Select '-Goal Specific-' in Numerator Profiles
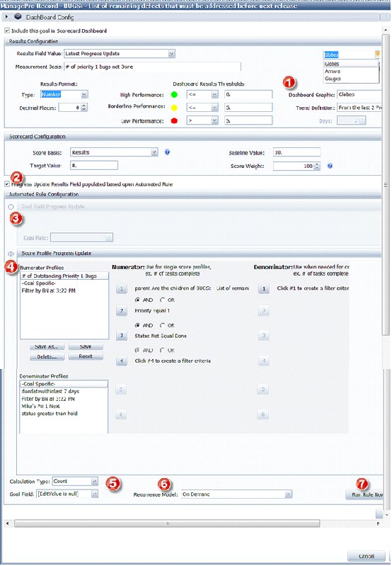Image resolution: width=392 pixels, height=566 pixels. coord(64,283)
